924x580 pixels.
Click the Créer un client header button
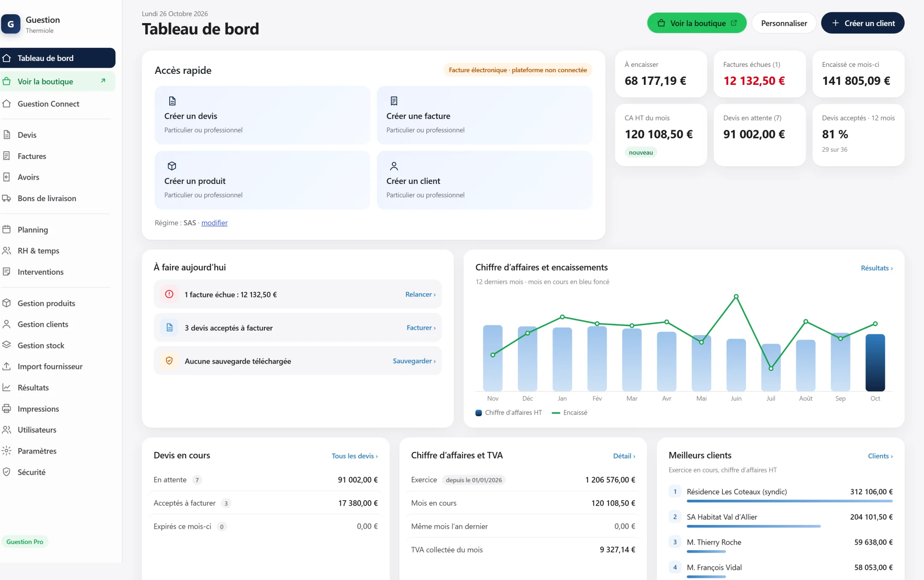pyautogui.click(x=863, y=23)
